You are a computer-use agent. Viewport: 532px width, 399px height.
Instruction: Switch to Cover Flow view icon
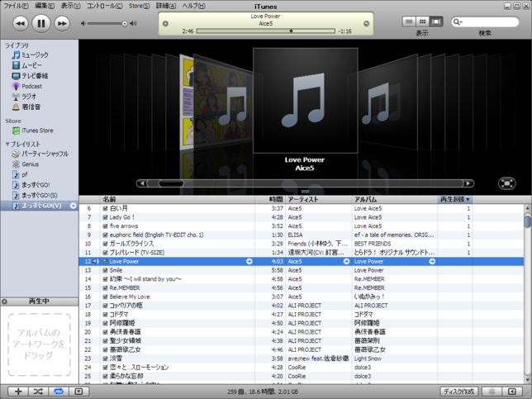pos(436,21)
